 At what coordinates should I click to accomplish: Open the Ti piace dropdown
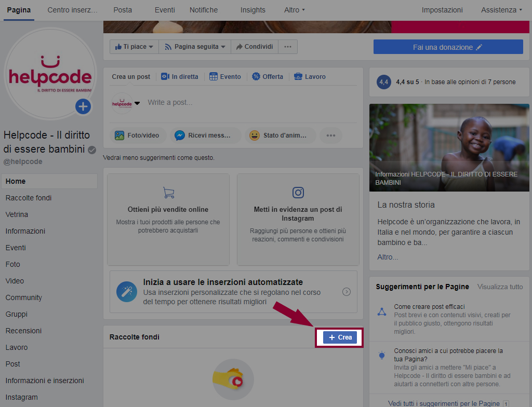click(x=135, y=47)
